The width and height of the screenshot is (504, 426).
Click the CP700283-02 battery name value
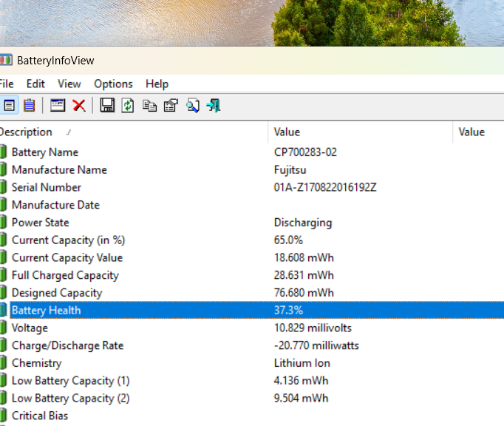click(305, 152)
